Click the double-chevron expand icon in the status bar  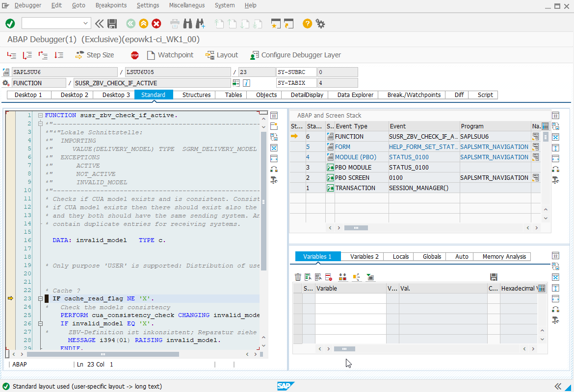[x=557, y=387]
